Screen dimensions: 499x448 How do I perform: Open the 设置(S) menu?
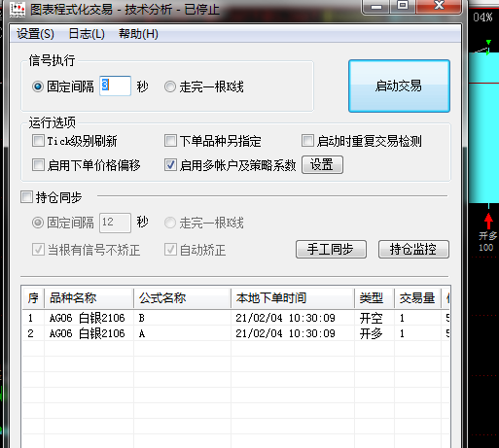tap(35, 34)
